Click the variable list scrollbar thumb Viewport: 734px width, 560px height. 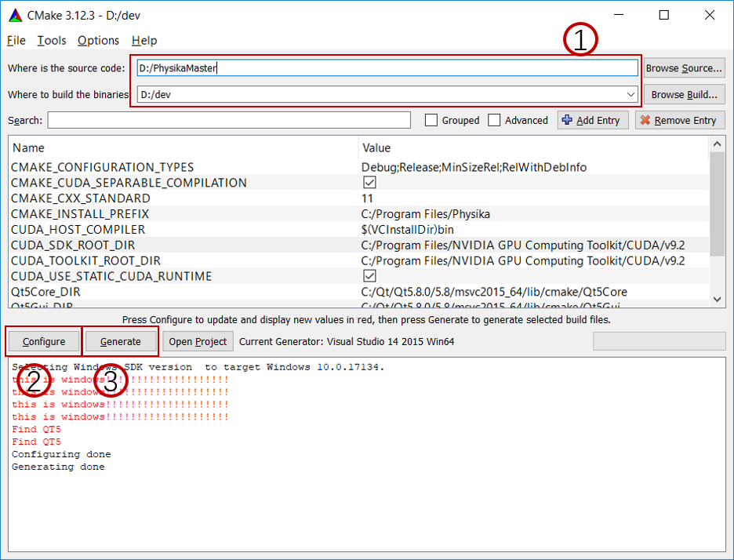pyautogui.click(x=718, y=204)
